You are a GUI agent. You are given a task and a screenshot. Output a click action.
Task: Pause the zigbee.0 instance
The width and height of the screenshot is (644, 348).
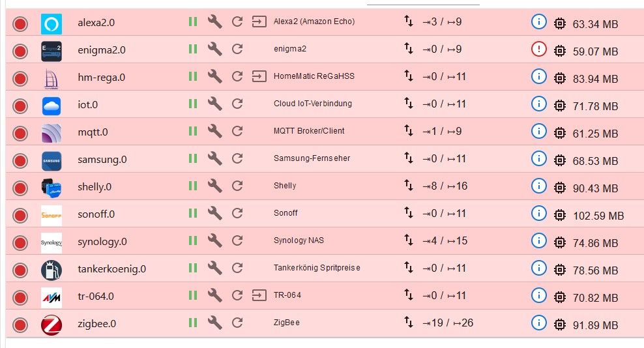pyautogui.click(x=192, y=323)
